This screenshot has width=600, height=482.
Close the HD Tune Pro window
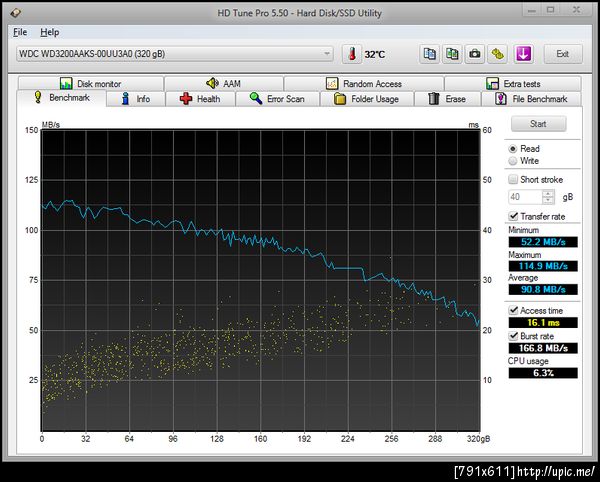click(x=576, y=10)
